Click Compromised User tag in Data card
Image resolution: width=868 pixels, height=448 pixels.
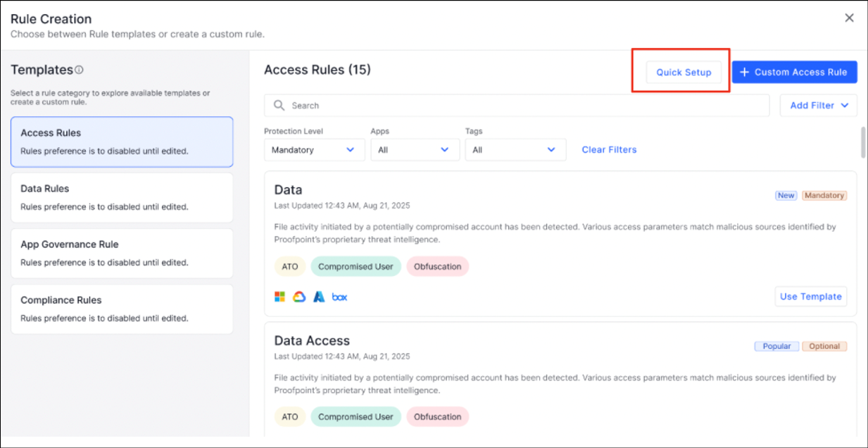click(x=356, y=266)
